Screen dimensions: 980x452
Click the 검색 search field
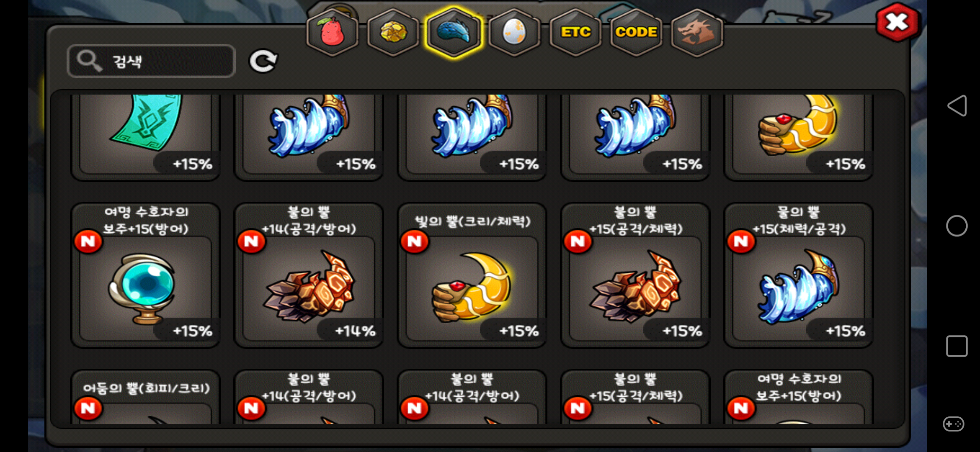151,61
